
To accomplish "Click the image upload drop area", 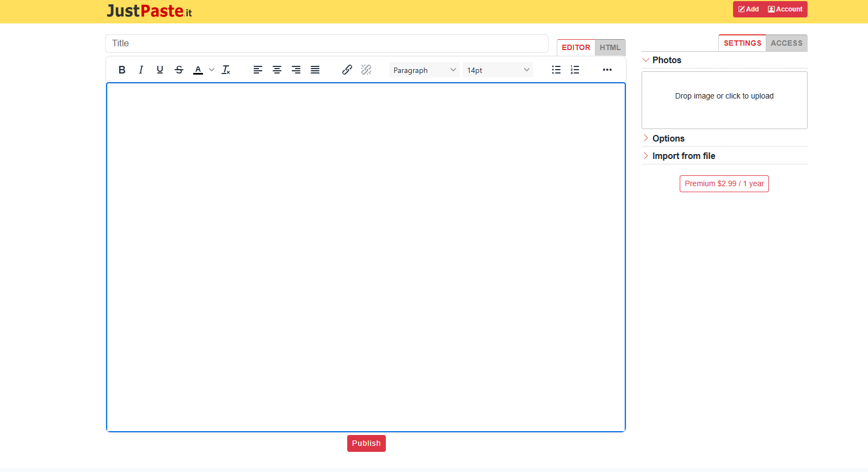I will 724,100.
